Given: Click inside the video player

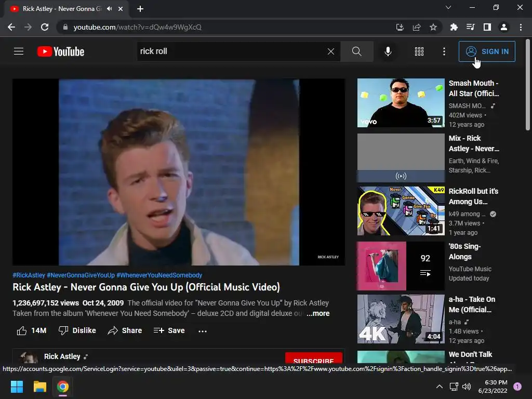Looking at the screenshot, I should [x=179, y=172].
